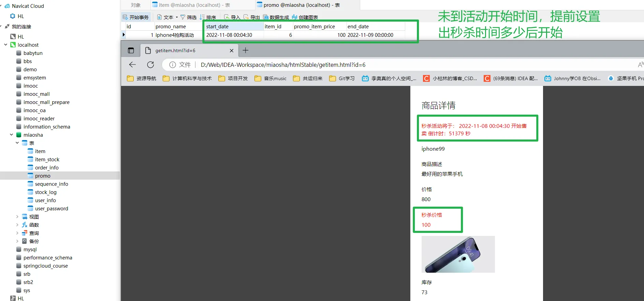This screenshot has width=644, height=301.
Task: Click the browser address bar URL
Action: [283, 65]
